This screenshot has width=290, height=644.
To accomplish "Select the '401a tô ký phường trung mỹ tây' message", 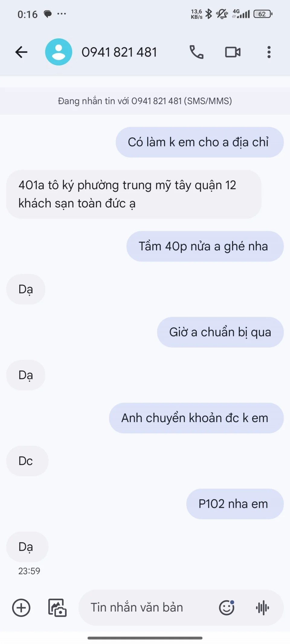I will coord(134,194).
